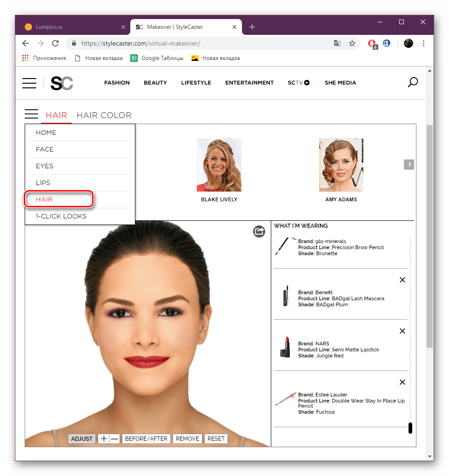Switch to the Lumpics.ru tab
This screenshot has height=476, width=449.
click(74, 27)
